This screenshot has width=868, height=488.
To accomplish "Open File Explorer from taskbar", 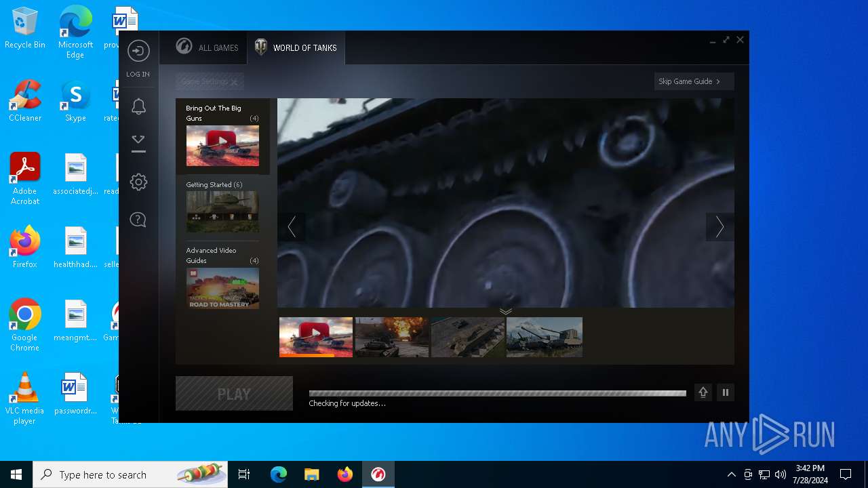I will [x=311, y=474].
